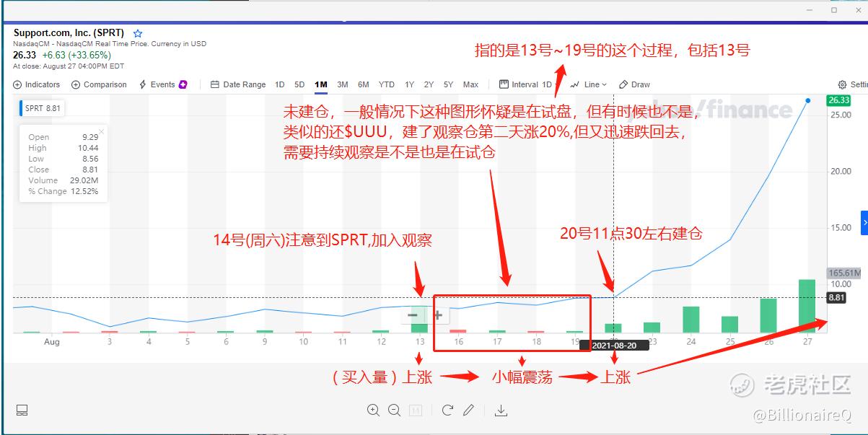This screenshot has height=435, width=868.
Task: Select the 1D range
Action: point(280,84)
